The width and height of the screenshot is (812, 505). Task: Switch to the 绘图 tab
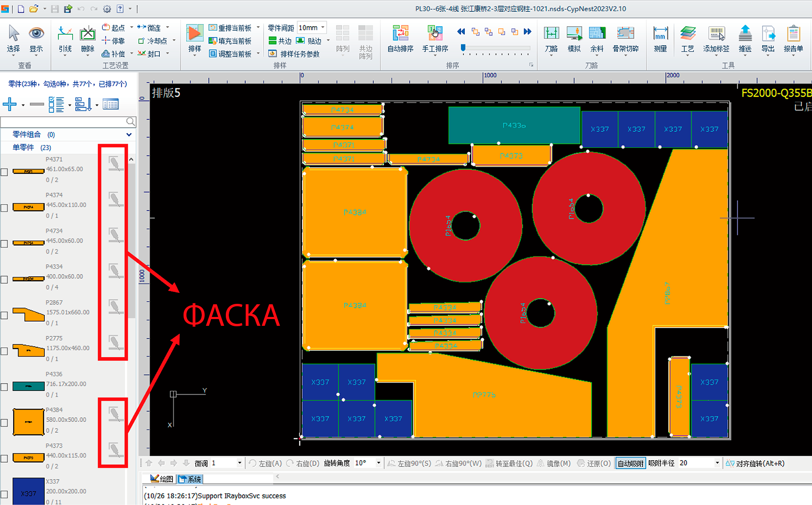162,479
